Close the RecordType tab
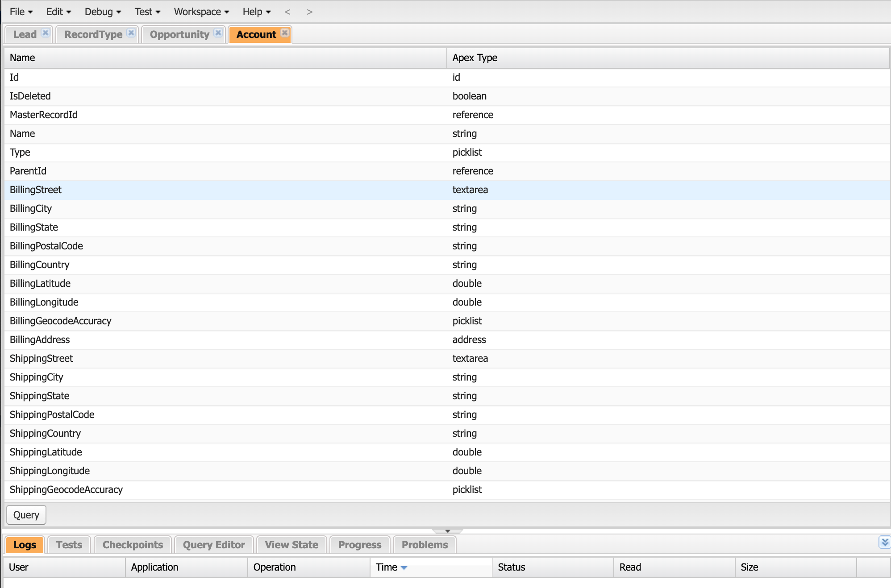 [x=131, y=32]
